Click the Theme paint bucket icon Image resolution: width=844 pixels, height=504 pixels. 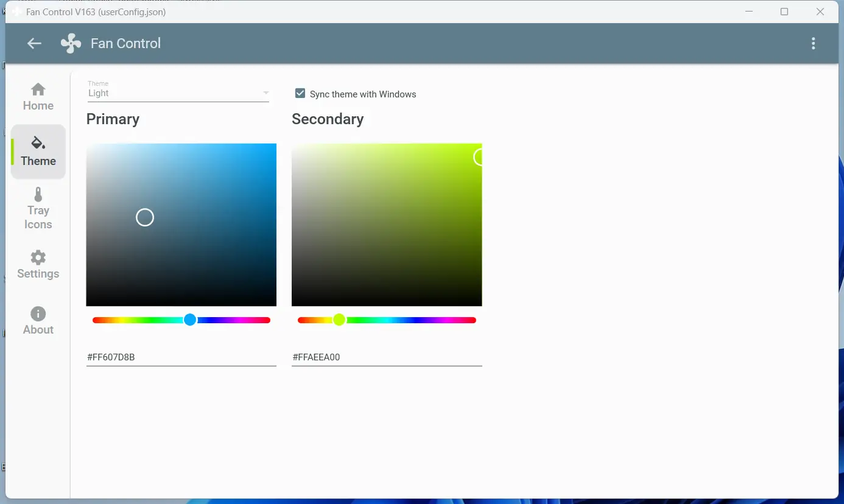pyautogui.click(x=38, y=143)
